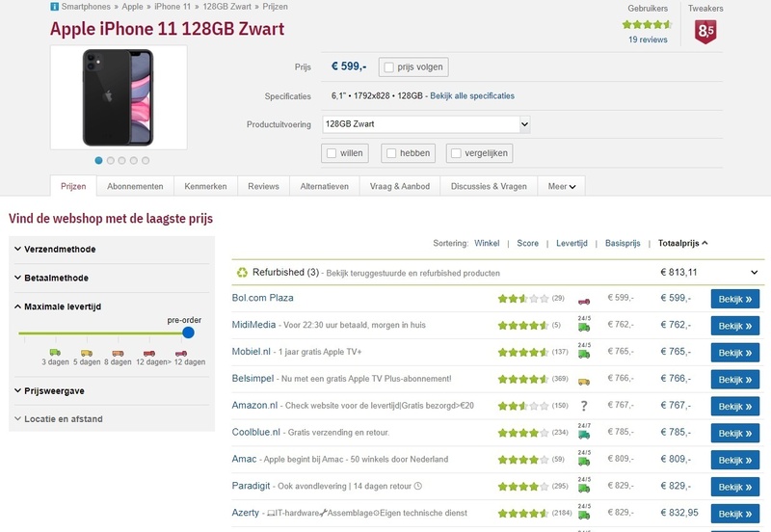Open the Belsimpel shop link

253,379
